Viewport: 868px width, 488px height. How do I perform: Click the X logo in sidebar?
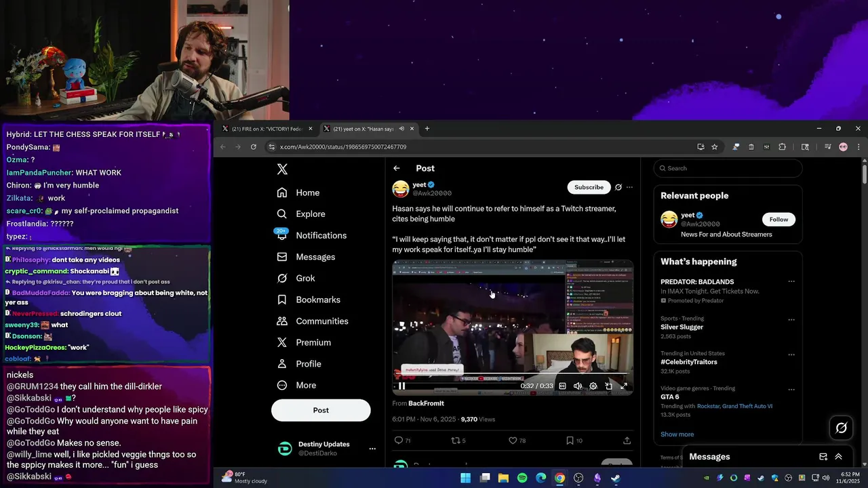click(x=282, y=169)
